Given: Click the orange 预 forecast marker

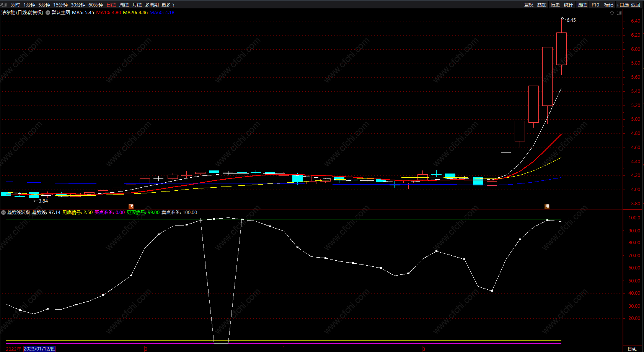Looking at the screenshot, I should click(x=131, y=206).
